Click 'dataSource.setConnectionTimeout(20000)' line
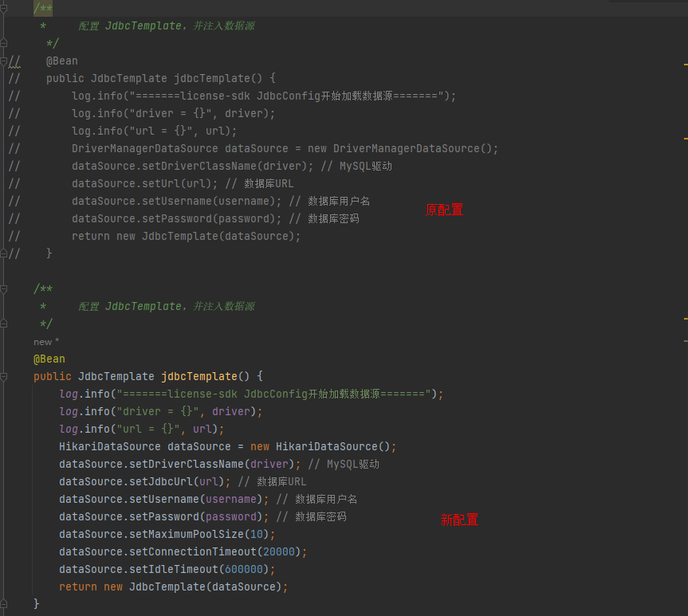This screenshot has width=688, height=616. click(x=183, y=552)
